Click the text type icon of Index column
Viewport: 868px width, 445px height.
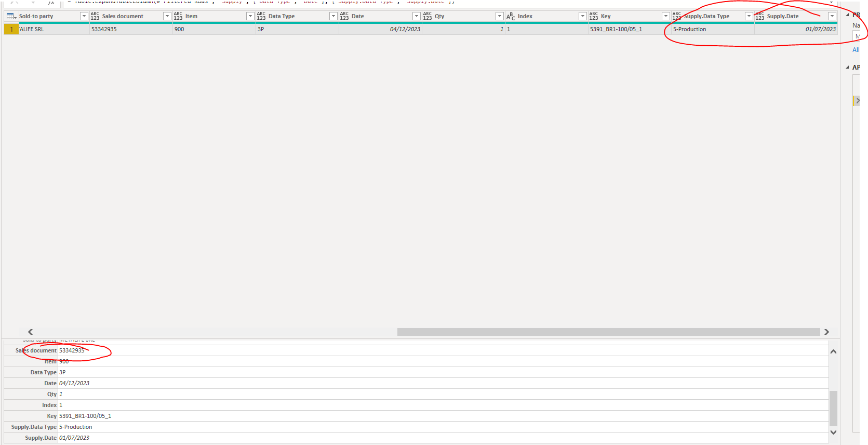(511, 16)
